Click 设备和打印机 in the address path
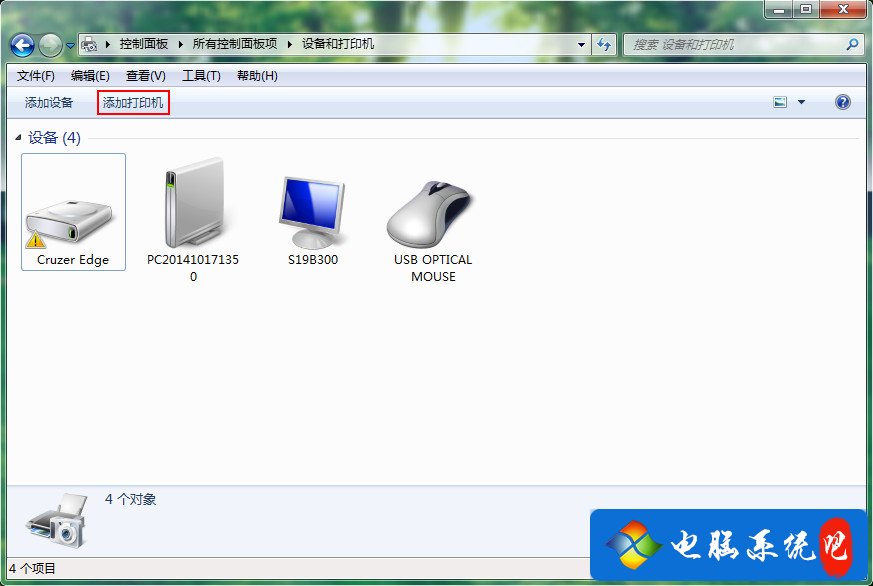This screenshot has width=873, height=586. click(338, 44)
